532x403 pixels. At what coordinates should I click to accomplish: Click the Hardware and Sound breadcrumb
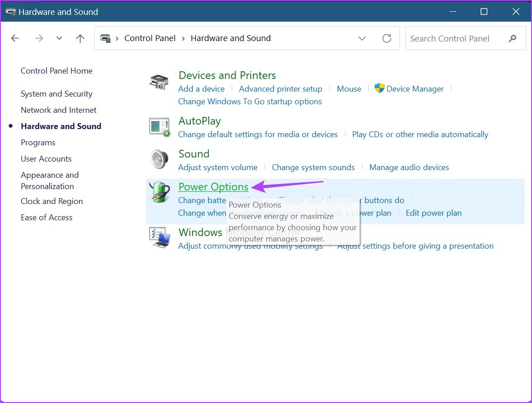click(x=231, y=38)
